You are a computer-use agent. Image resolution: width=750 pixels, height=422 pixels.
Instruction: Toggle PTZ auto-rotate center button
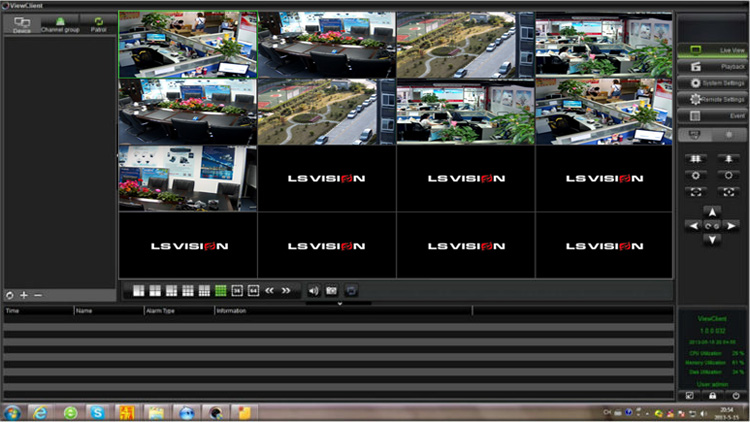click(712, 226)
